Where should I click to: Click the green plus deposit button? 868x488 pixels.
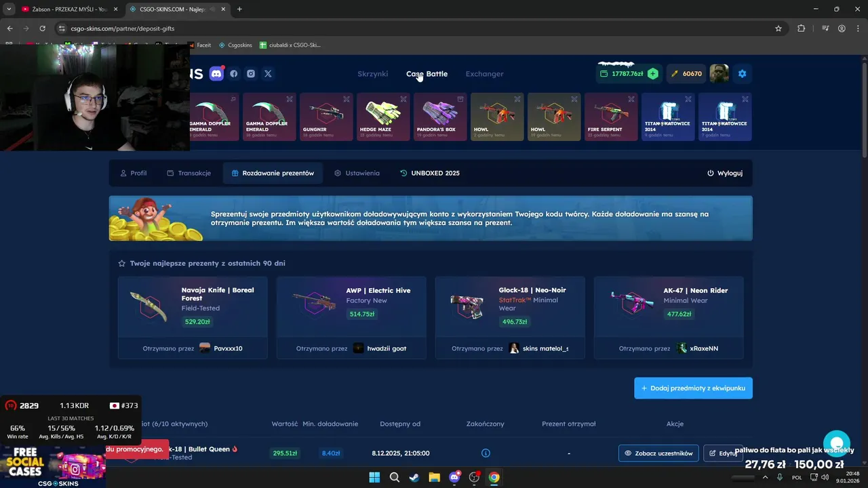[x=652, y=74]
